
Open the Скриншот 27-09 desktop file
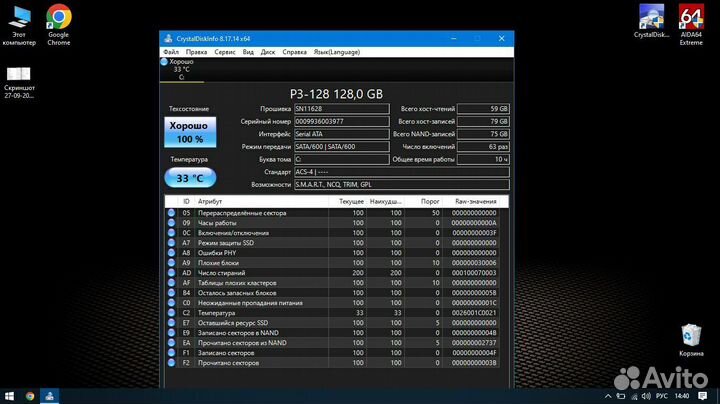(19, 82)
